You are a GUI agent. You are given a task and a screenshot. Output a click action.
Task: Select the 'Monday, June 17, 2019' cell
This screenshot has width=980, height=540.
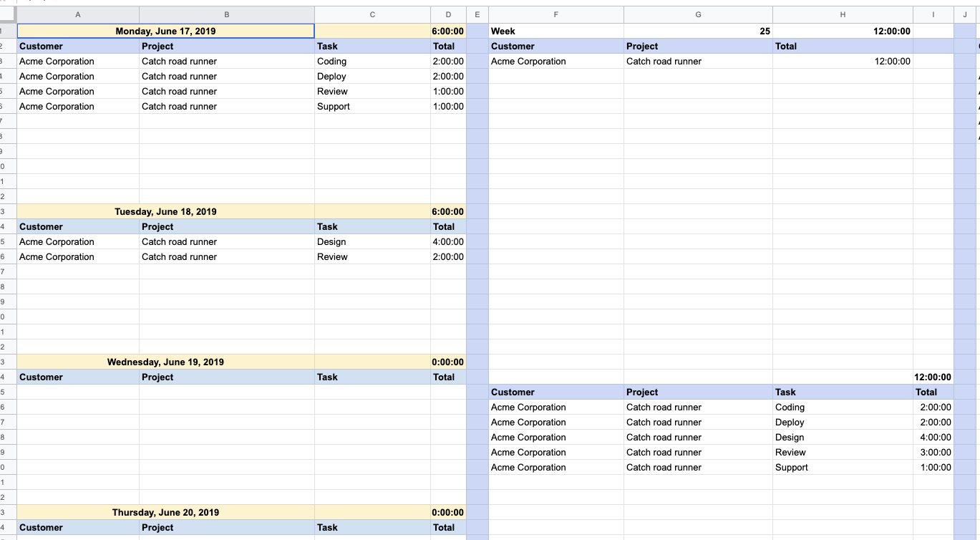165,32
